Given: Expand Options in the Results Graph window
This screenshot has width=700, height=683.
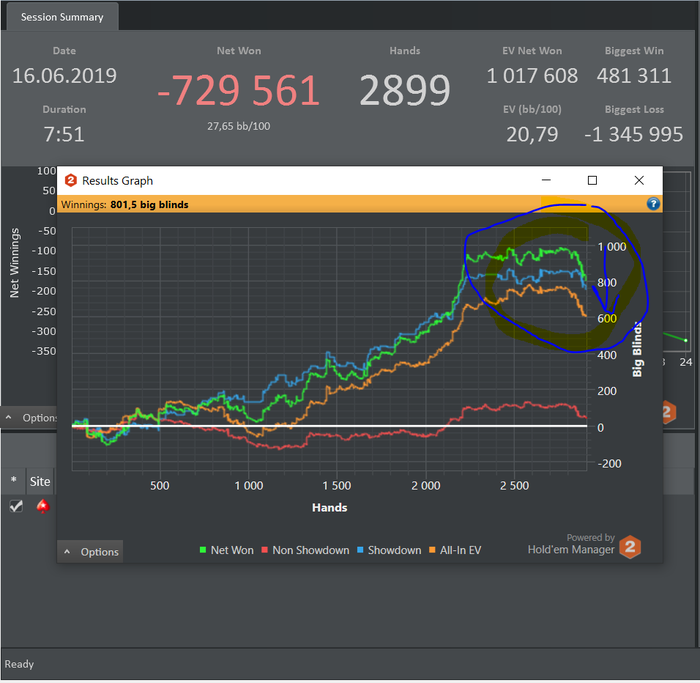Looking at the screenshot, I should [91, 552].
